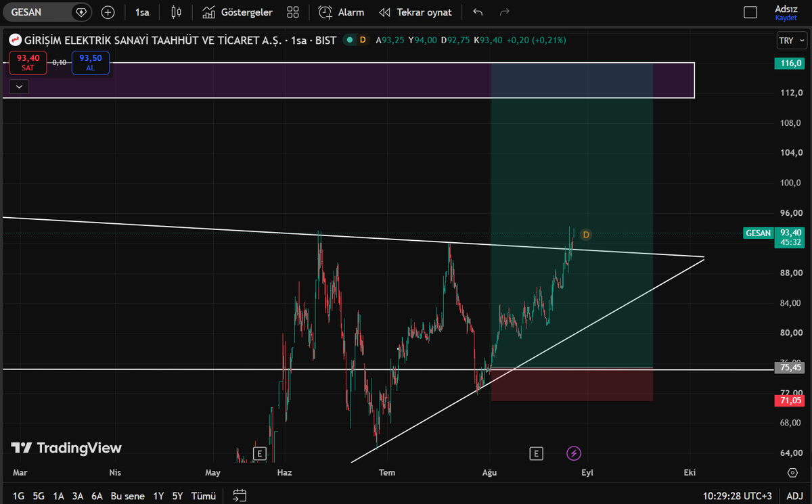Select the red 71,05 stop price label

point(791,400)
